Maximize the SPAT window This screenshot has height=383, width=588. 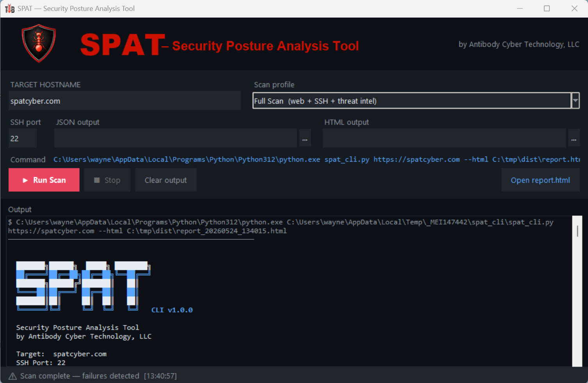coord(547,9)
